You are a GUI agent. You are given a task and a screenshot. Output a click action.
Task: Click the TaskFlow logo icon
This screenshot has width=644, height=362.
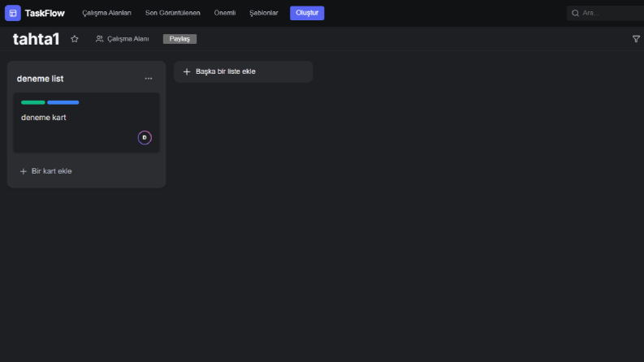pos(13,13)
